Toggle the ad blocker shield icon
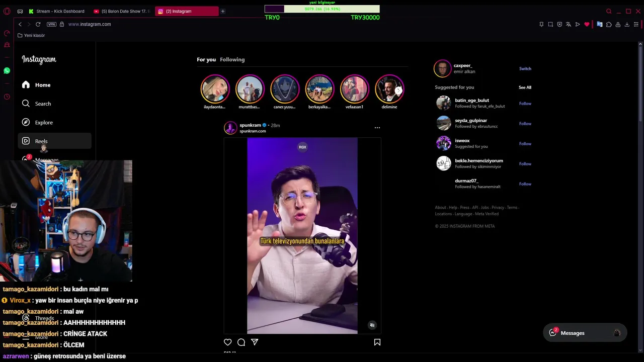The width and height of the screenshot is (644, 362). pos(559,24)
